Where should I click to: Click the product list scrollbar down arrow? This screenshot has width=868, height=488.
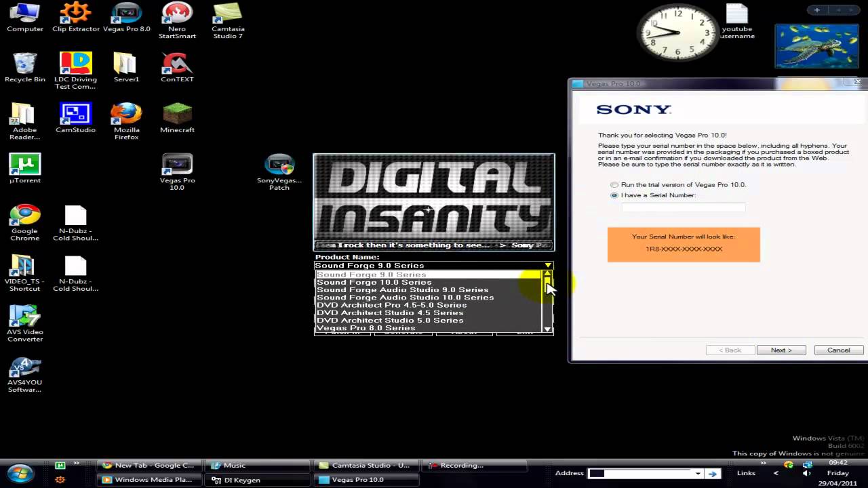coord(548,329)
